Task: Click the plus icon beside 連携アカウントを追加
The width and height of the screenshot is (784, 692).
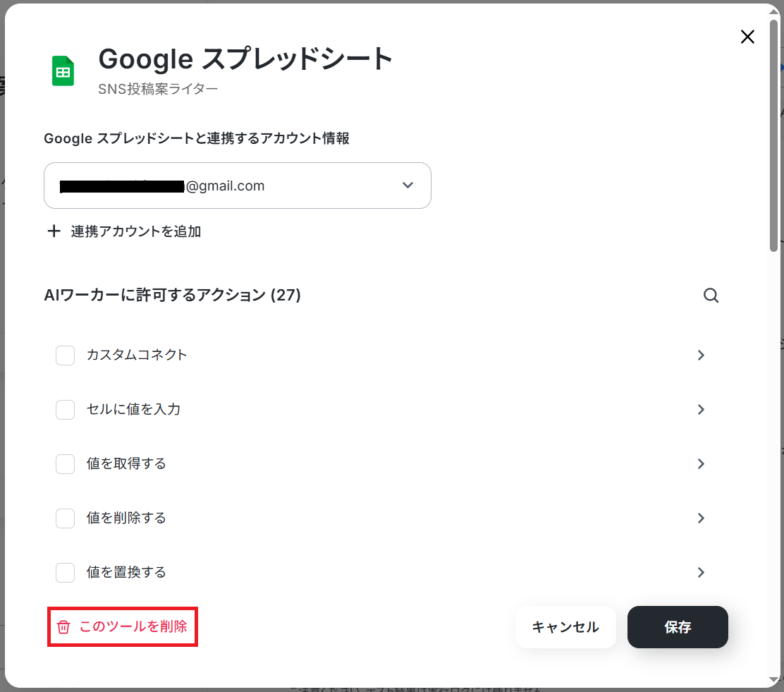Action: pos(54,231)
